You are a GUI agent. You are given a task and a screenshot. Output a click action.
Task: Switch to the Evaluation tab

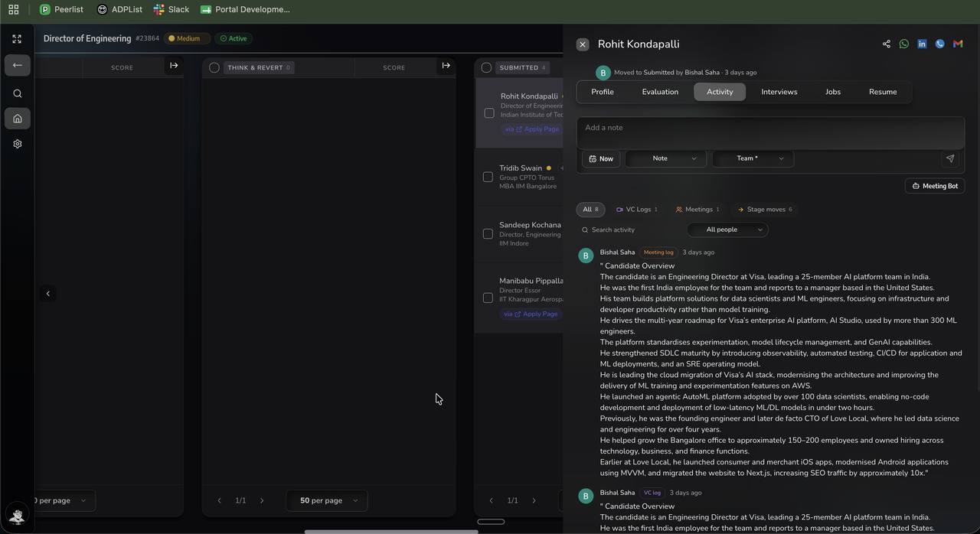tap(660, 92)
